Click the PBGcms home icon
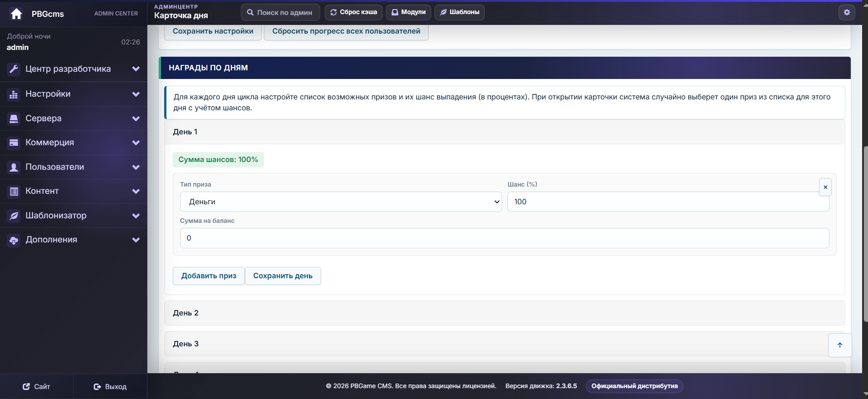 click(16, 14)
